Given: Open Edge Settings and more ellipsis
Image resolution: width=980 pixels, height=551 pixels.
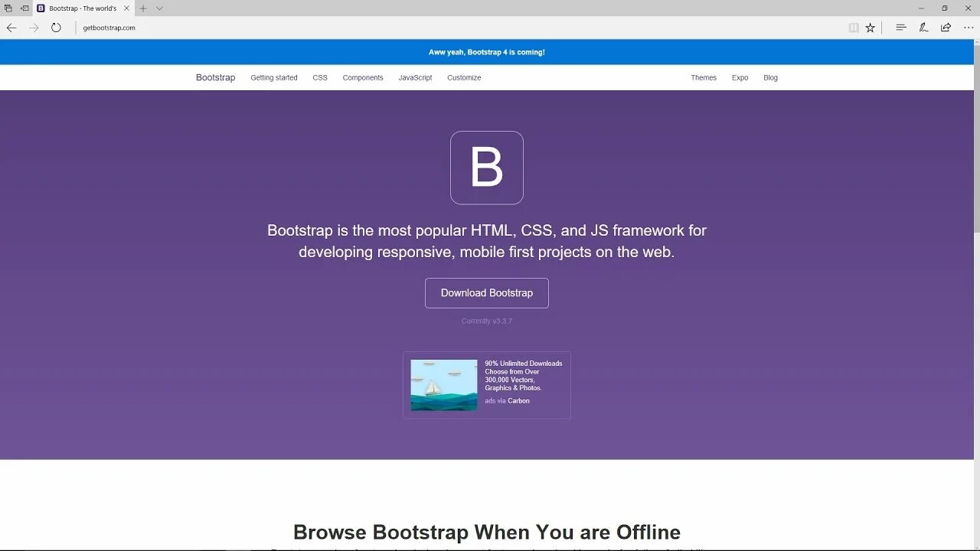Looking at the screenshot, I should (x=969, y=28).
